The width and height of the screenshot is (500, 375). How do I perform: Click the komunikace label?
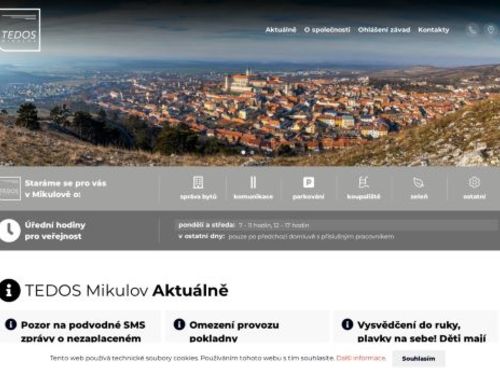click(253, 197)
